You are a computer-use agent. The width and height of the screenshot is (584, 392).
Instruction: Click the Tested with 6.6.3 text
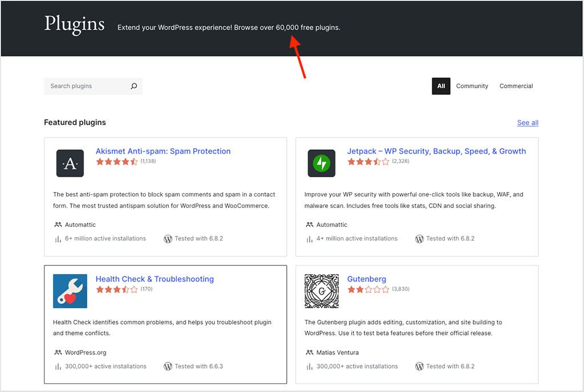pos(199,366)
